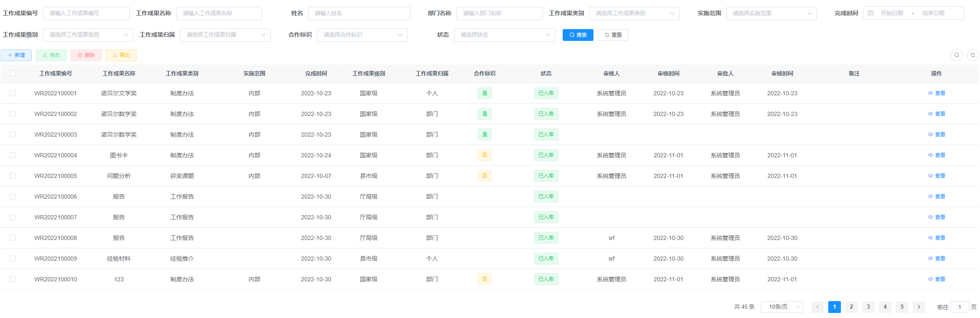View details of WR2022100003 via 查看

click(x=936, y=135)
